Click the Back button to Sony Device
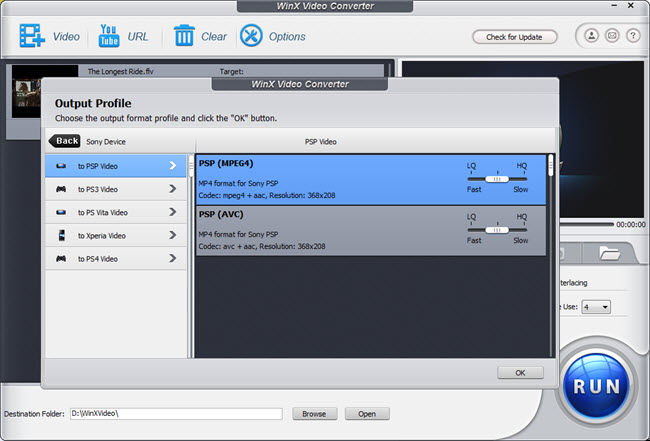This screenshot has width=650, height=441. click(65, 141)
